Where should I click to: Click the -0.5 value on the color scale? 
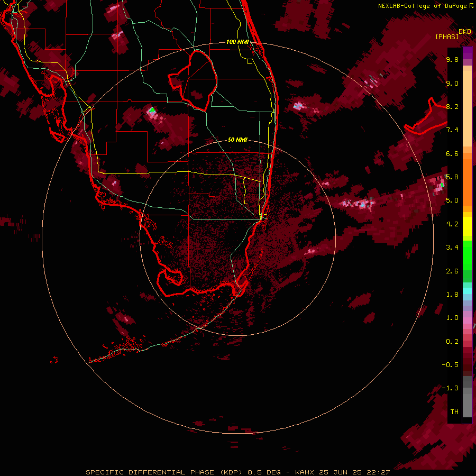click(x=450, y=365)
